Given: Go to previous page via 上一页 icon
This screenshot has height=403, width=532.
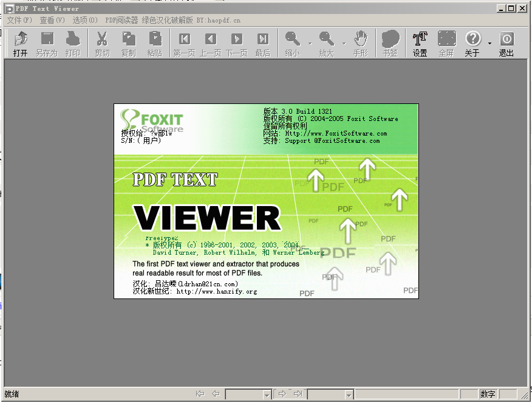Looking at the screenshot, I should tap(210, 43).
